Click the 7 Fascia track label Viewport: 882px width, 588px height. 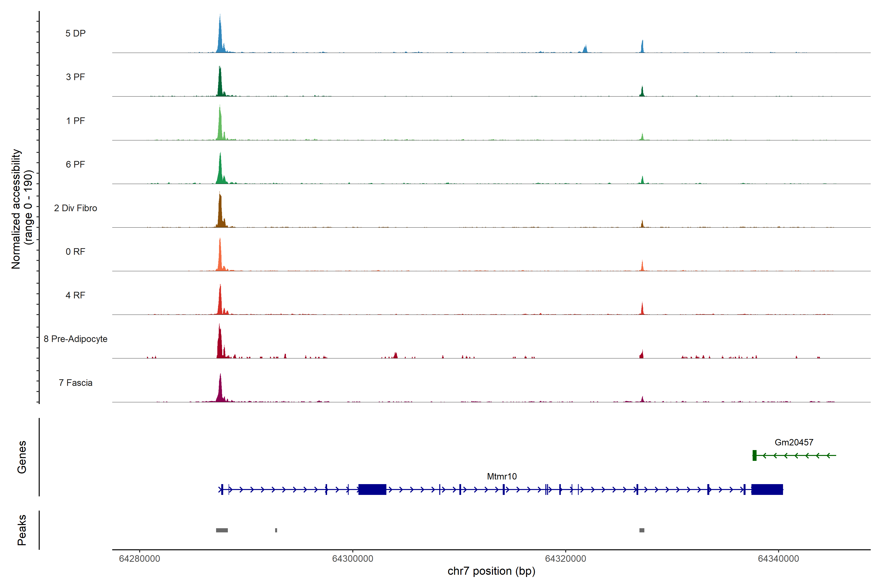tap(75, 382)
